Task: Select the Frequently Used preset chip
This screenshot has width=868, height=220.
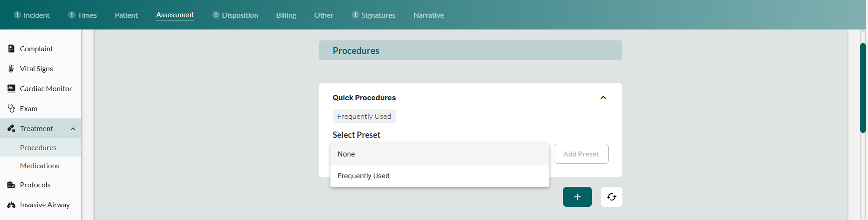Action: [x=364, y=116]
